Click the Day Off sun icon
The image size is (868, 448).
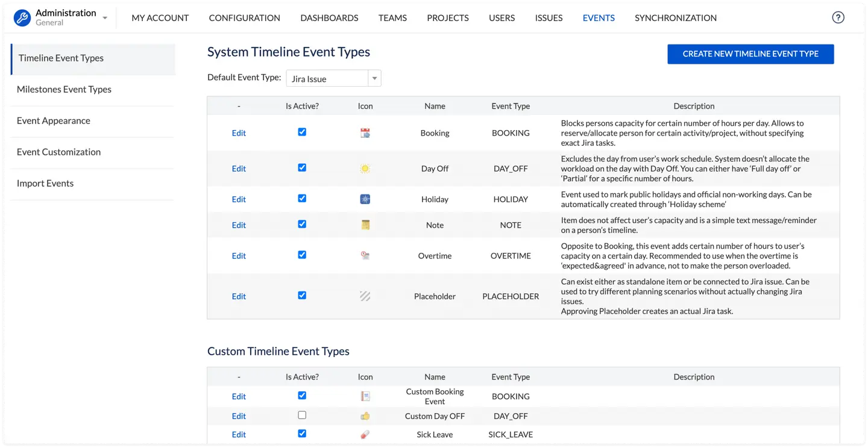click(365, 169)
